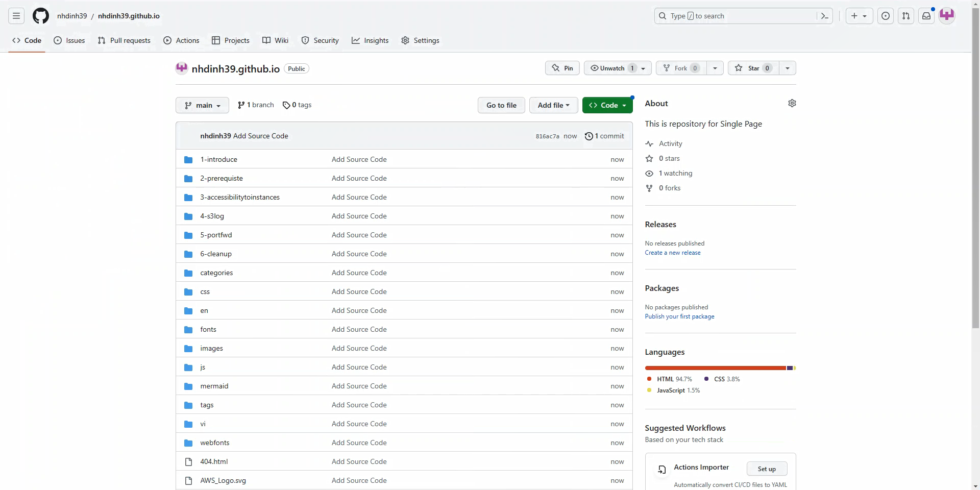Click the CSS 3.8% language entry
This screenshot has height=490, width=980.
point(722,379)
